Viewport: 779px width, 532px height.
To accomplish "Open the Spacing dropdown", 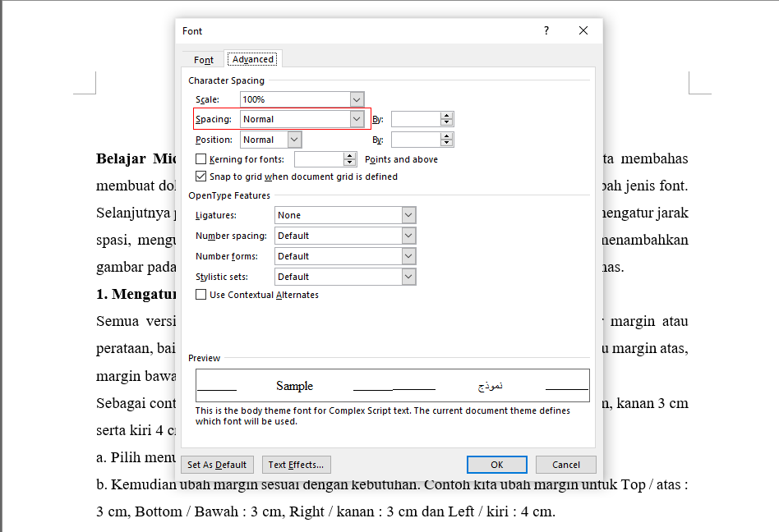I will [x=357, y=118].
